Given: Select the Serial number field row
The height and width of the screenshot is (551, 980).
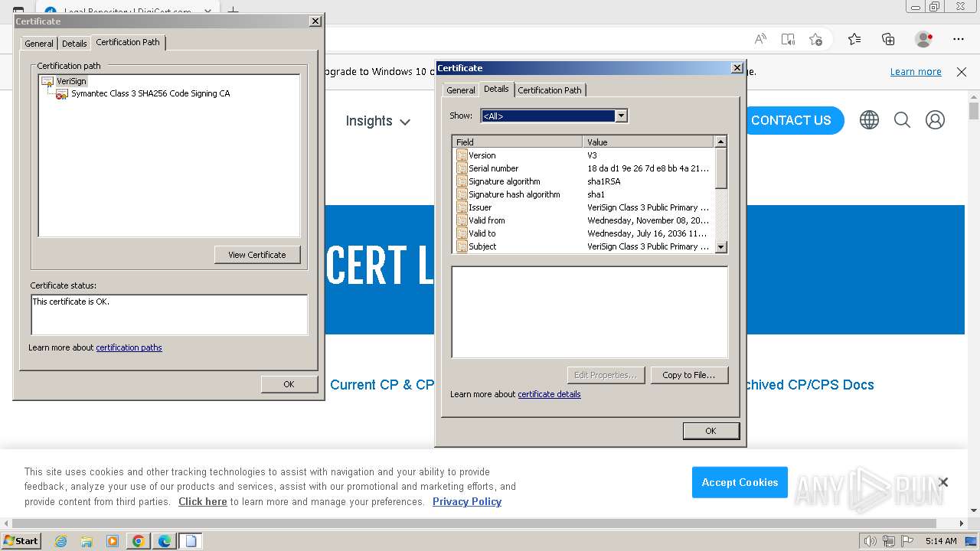Looking at the screenshot, I should pos(583,168).
